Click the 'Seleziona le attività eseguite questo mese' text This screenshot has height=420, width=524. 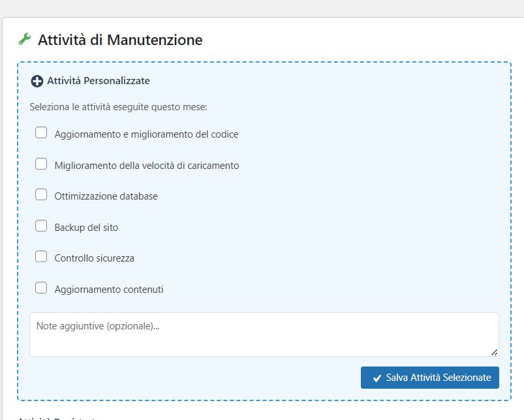coord(118,107)
